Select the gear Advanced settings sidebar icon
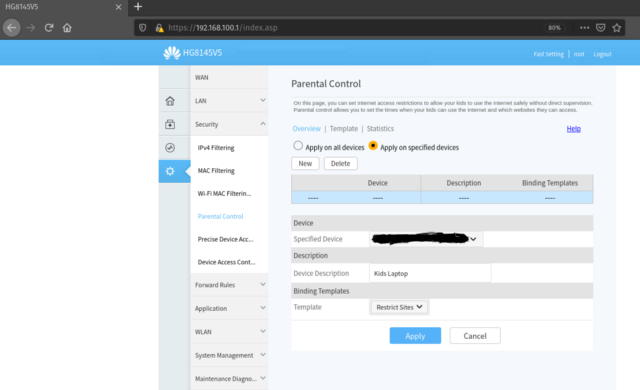This screenshot has width=640, height=390. tap(170, 171)
